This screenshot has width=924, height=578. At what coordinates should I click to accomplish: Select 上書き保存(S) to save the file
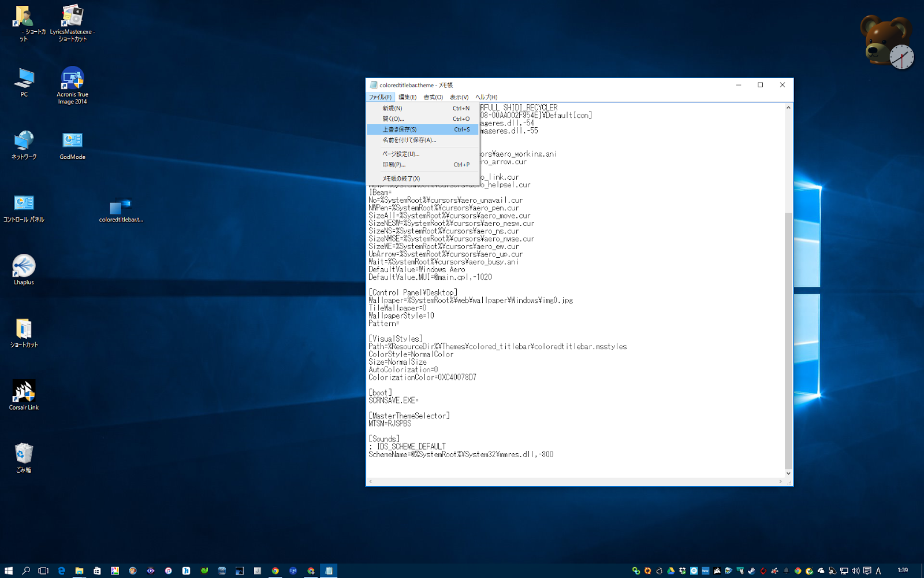tap(423, 129)
